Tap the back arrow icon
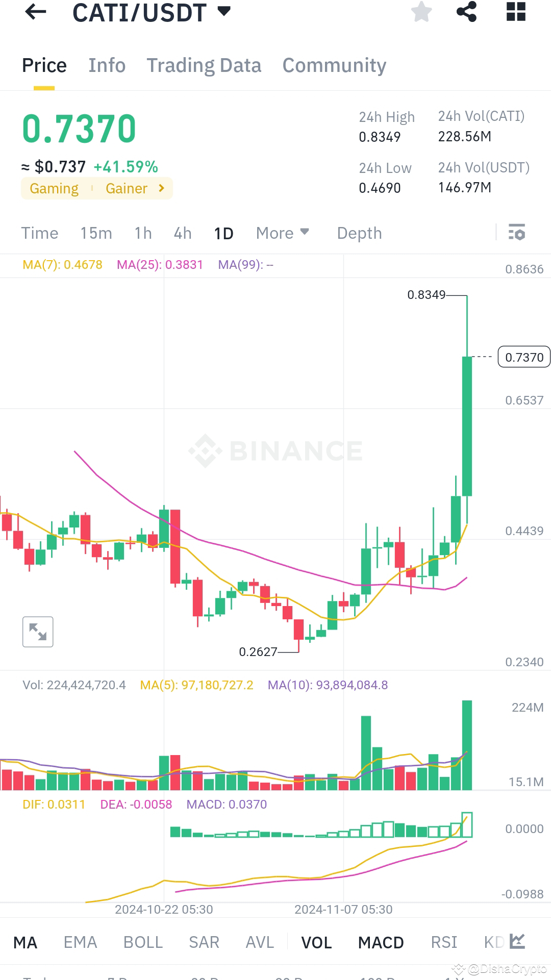Image resolution: width=551 pixels, height=980 pixels. click(x=35, y=12)
